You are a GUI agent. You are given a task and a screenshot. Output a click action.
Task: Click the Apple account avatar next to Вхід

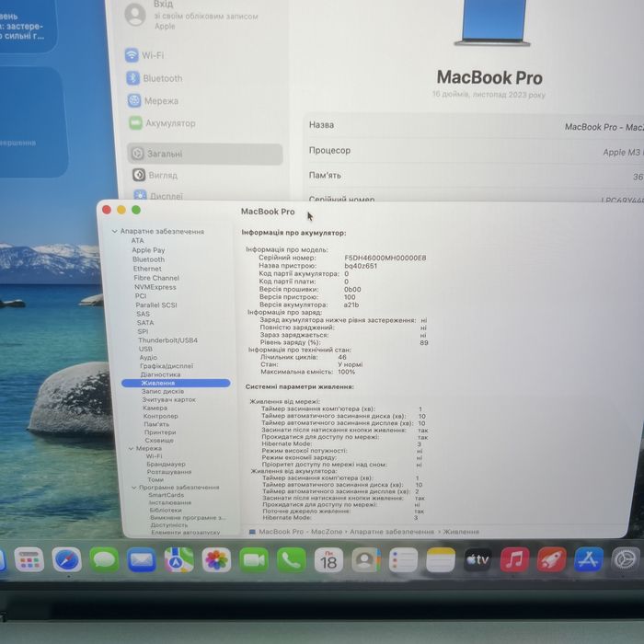click(x=135, y=14)
